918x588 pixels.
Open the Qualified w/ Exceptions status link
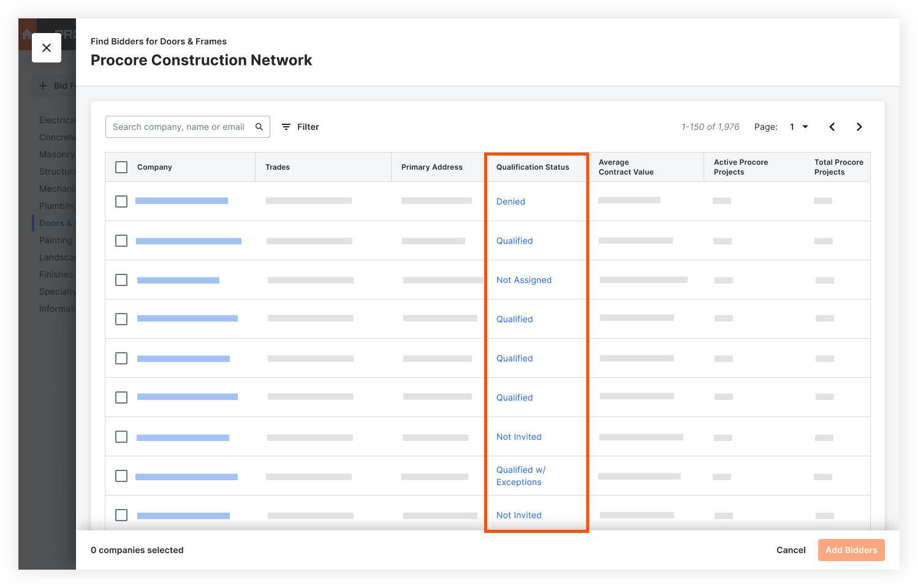tap(521, 476)
